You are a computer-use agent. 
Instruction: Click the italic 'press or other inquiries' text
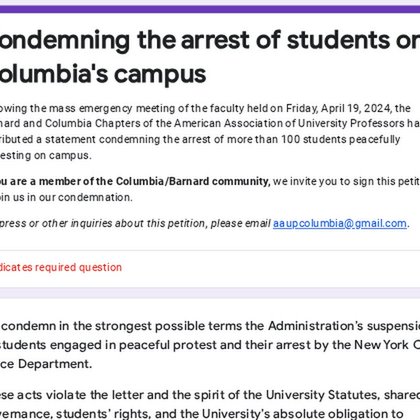(56, 223)
